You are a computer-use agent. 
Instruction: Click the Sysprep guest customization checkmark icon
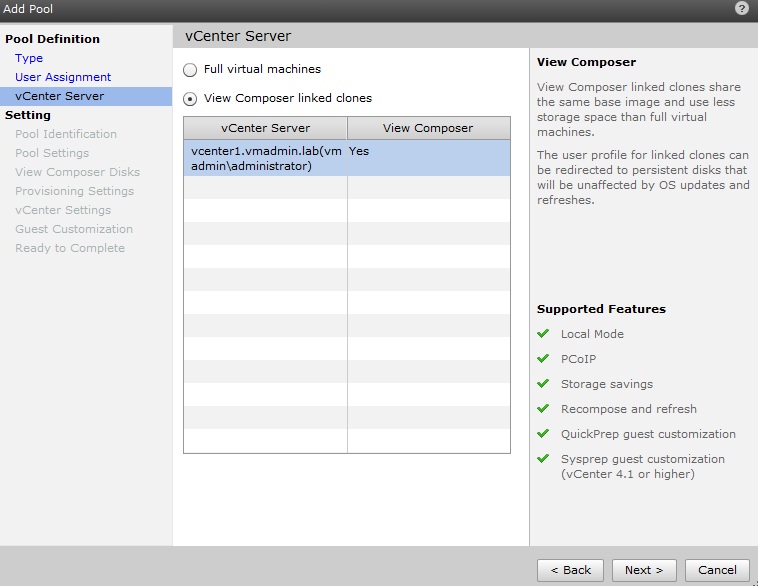[543, 458]
